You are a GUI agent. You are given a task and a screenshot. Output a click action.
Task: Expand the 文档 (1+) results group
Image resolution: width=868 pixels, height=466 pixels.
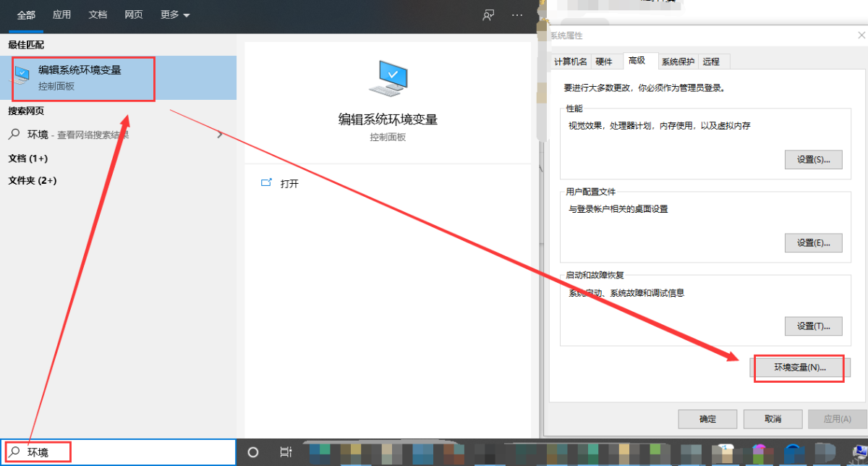click(x=28, y=158)
